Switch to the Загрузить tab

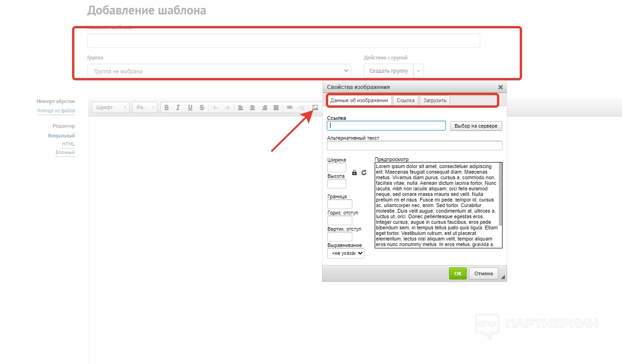coord(435,101)
